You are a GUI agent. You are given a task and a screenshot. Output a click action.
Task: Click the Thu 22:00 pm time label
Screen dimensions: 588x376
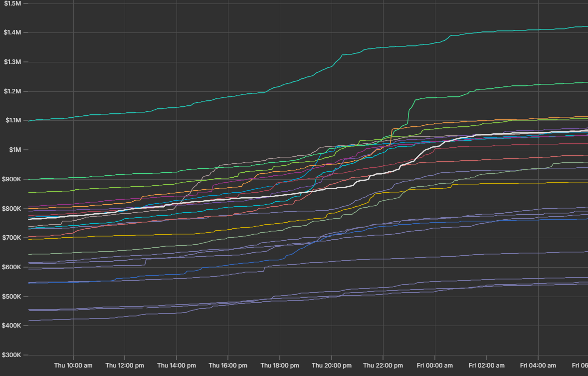click(383, 366)
